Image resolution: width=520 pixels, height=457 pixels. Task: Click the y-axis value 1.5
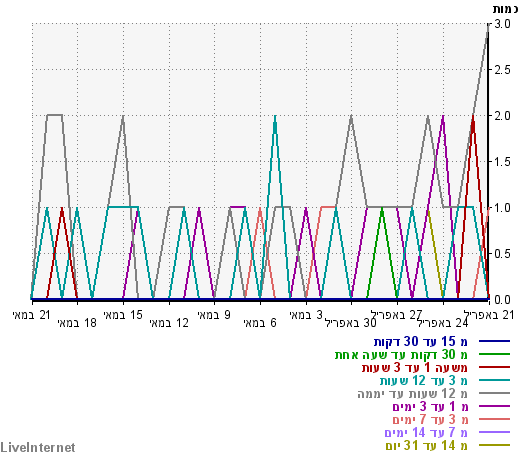click(x=502, y=162)
